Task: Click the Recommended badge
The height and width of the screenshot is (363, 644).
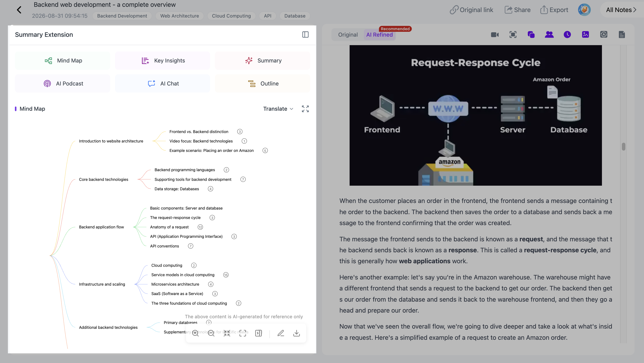Action: tap(395, 29)
